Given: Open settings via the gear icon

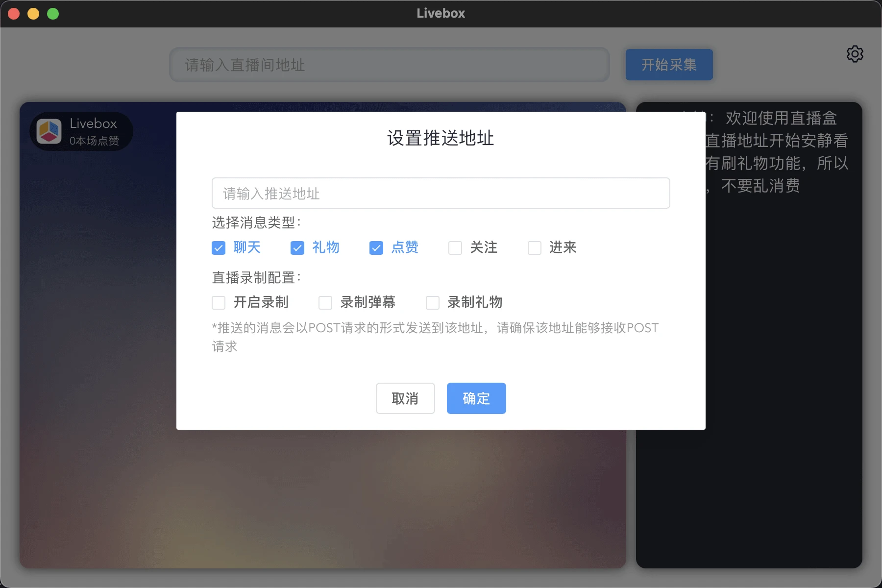Looking at the screenshot, I should tap(855, 54).
